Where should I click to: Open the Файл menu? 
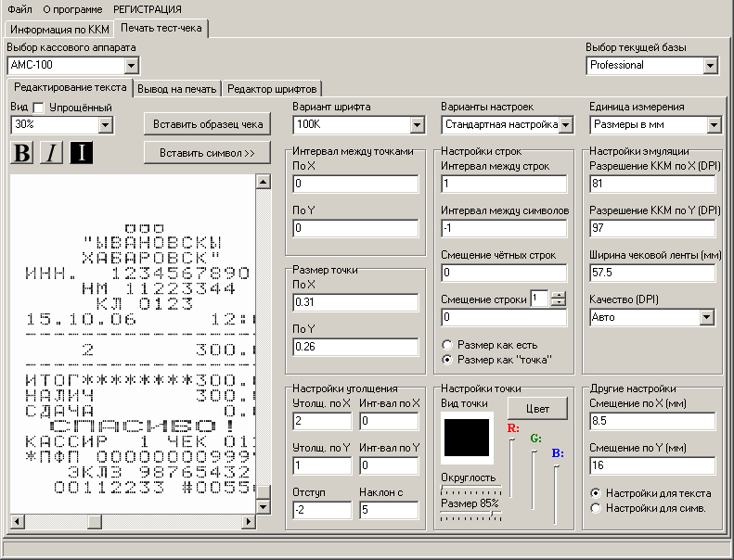pos(19,8)
